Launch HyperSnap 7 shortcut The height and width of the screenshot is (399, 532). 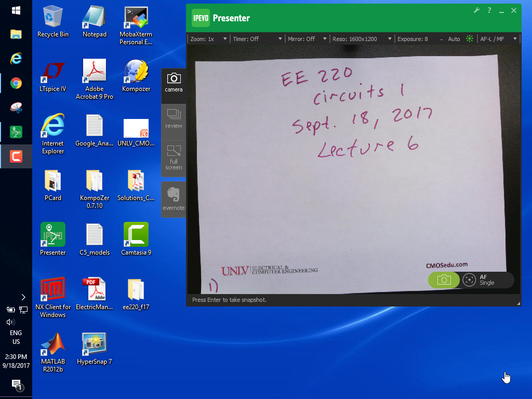(95, 349)
